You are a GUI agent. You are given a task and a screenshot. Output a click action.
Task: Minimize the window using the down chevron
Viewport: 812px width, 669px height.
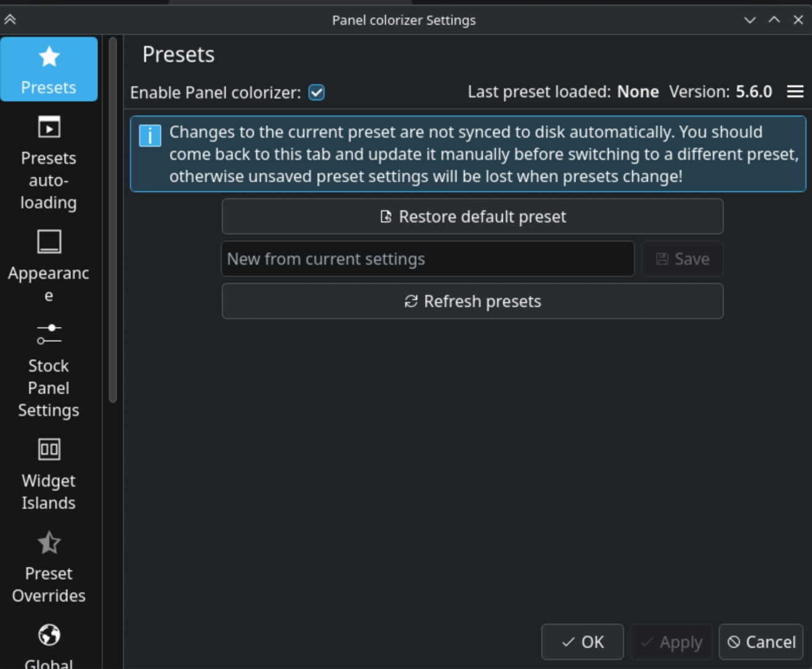pos(750,20)
